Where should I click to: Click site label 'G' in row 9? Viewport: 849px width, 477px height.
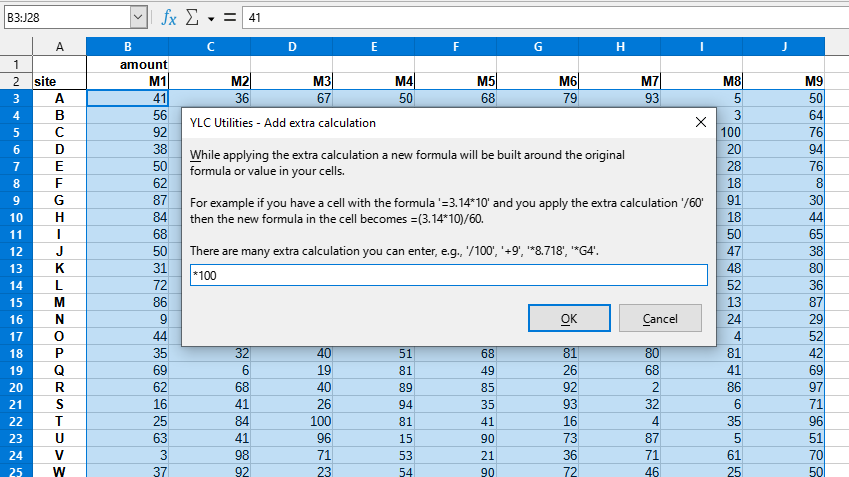(60, 200)
